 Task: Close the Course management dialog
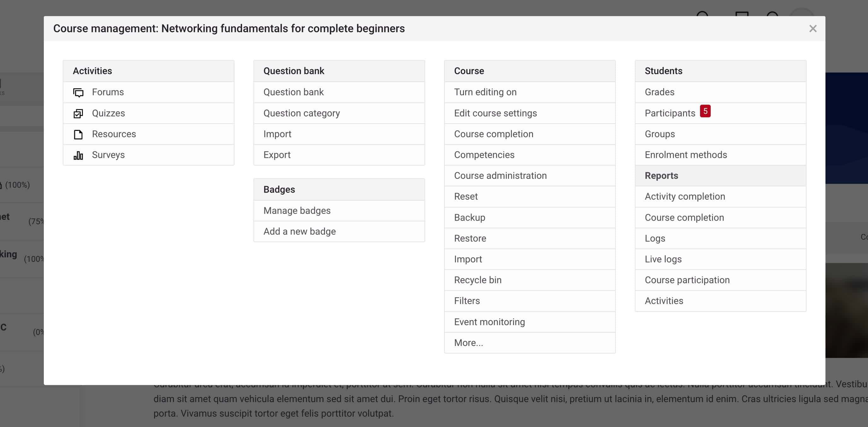[813, 29]
